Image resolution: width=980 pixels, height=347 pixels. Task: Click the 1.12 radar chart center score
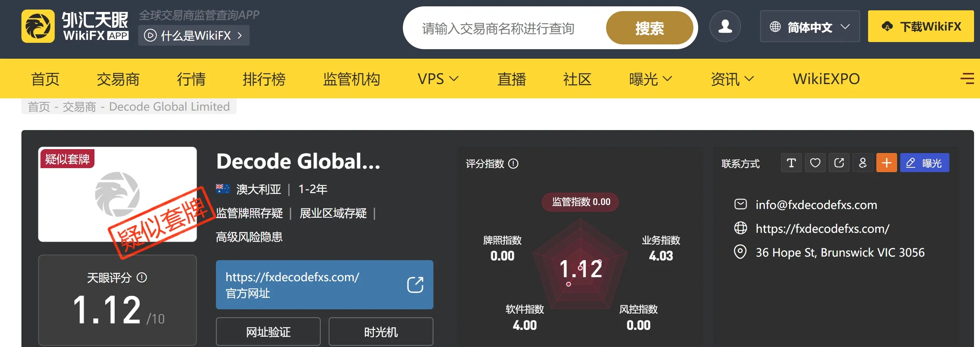(x=580, y=269)
